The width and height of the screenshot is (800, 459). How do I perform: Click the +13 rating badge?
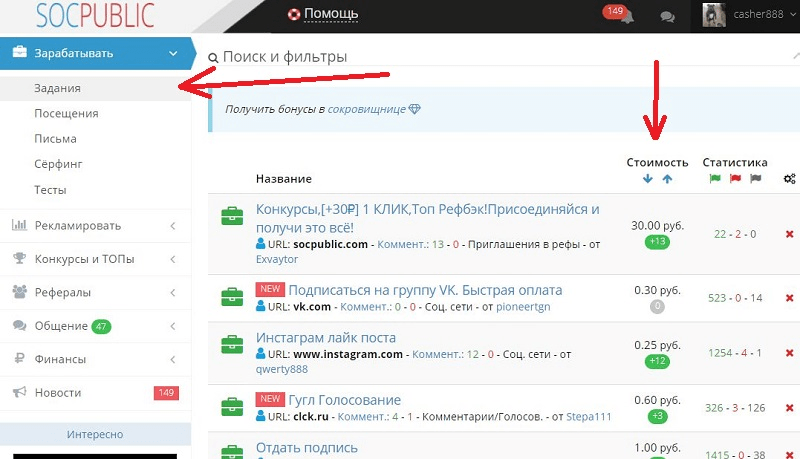[658, 241]
